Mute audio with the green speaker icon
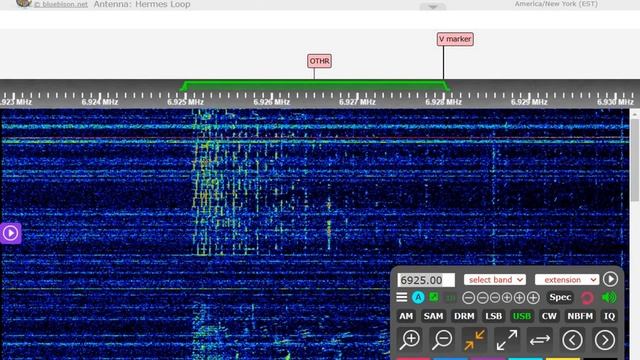This screenshot has height=360, width=640. point(609,298)
